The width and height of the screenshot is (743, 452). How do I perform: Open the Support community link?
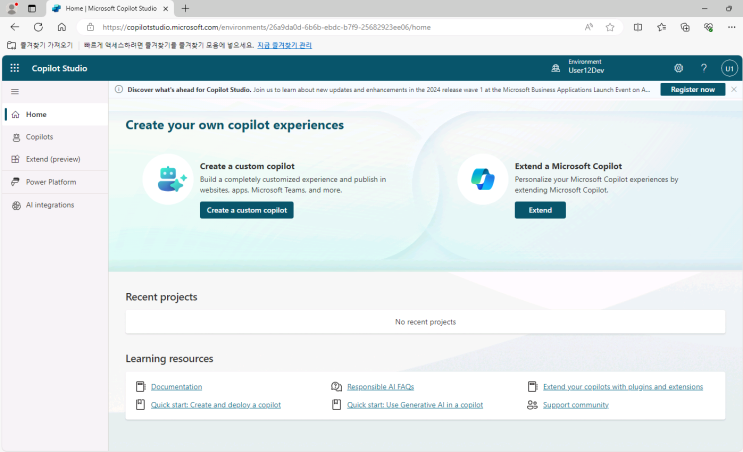[576, 405]
